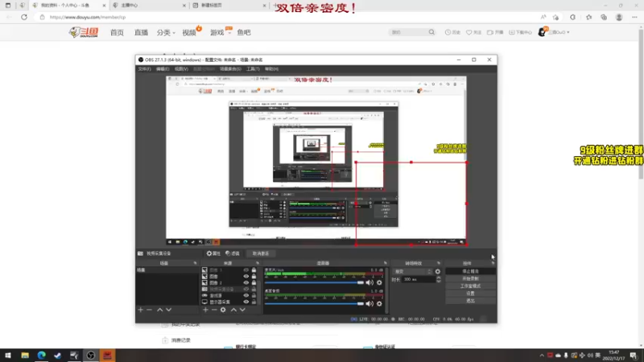Toggle visibility of 视频采集设备 source

click(x=246, y=289)
